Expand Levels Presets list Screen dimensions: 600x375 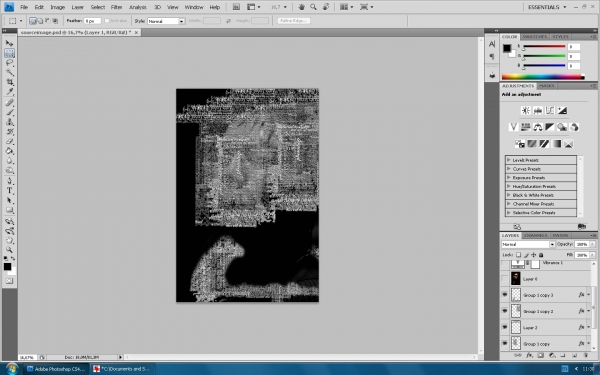(509, 160)
